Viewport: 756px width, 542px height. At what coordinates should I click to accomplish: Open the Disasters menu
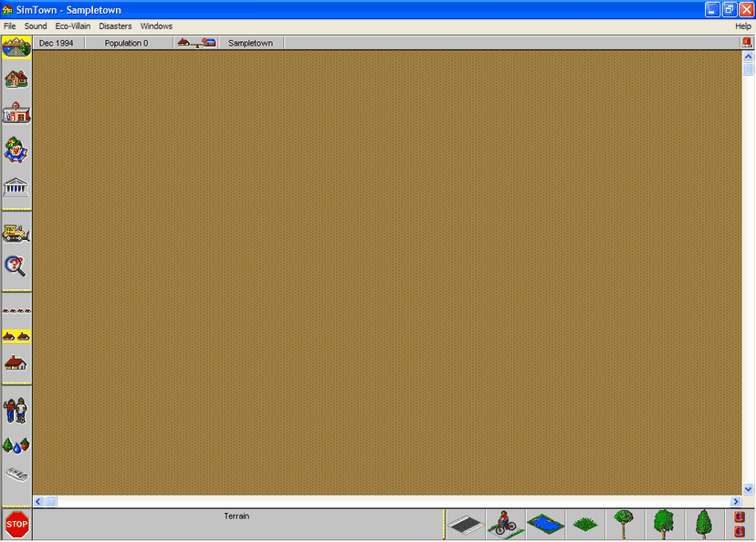click(115, 26)
